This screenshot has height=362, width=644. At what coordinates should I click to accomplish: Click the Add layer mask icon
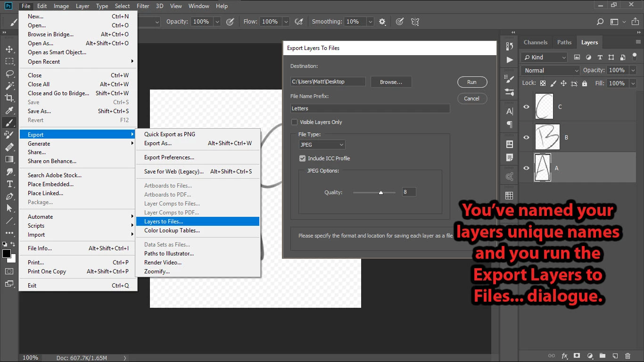pos(577,356)
